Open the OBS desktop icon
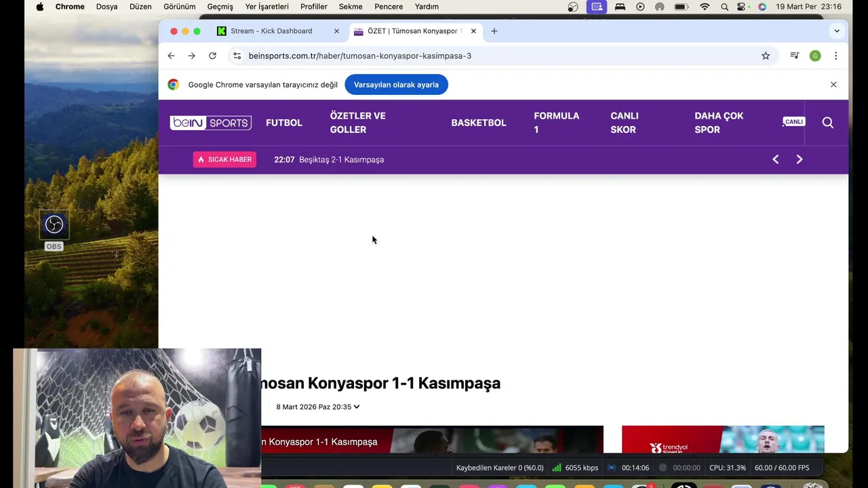 pyautogui.click(x=54, y=231)
